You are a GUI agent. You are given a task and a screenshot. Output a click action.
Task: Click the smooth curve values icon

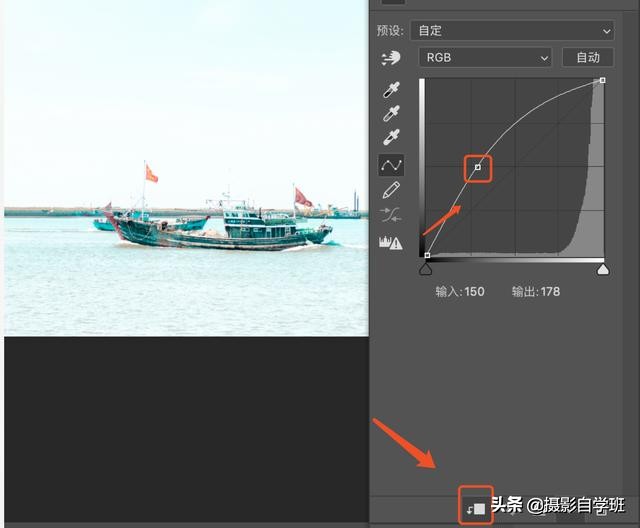click(391, 215)
